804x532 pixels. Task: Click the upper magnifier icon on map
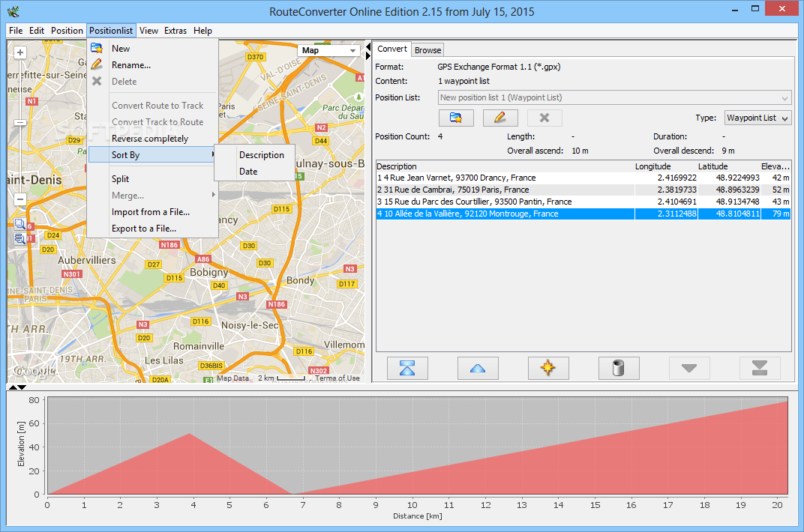[19, 224]
